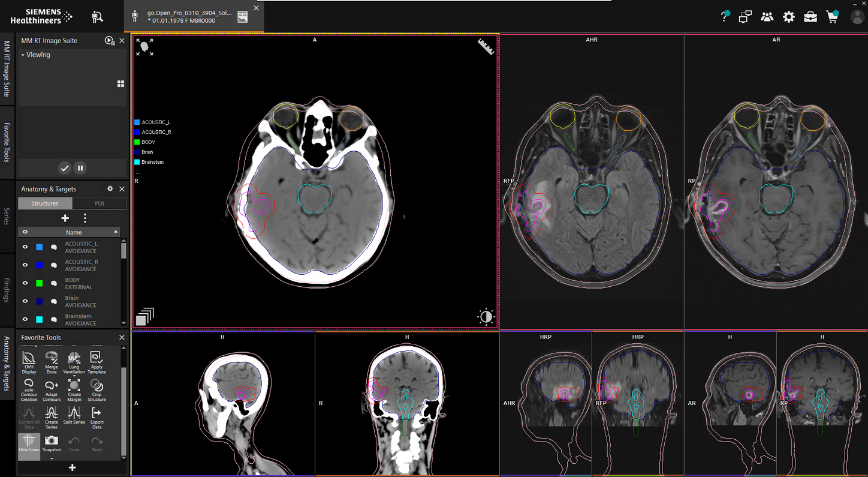Click the BODY EXTERNAL green color swatch

tap(39, 283)
